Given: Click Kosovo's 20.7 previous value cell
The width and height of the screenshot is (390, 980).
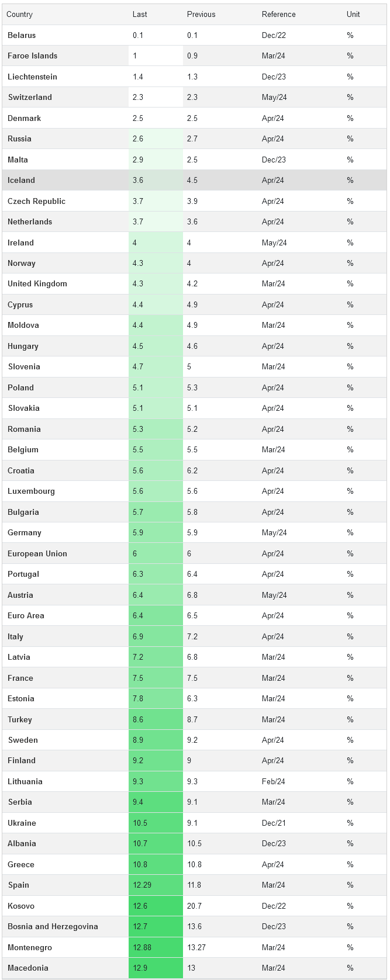Looking at the screenshot, I should click(194, 906).
